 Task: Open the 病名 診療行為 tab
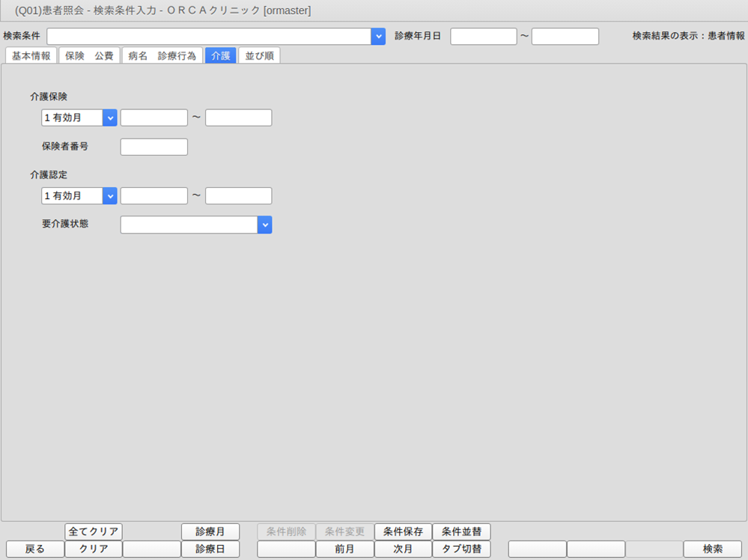(x=162, y=55)
